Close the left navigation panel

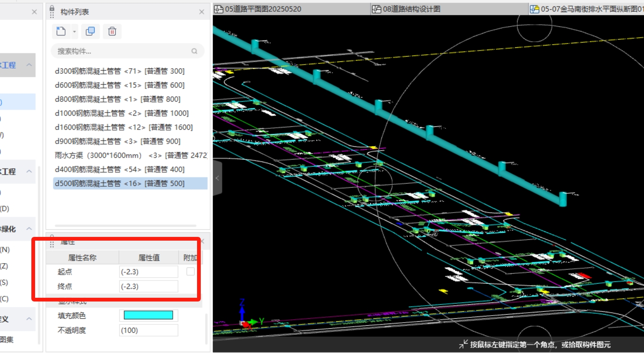tap(34, 12)
